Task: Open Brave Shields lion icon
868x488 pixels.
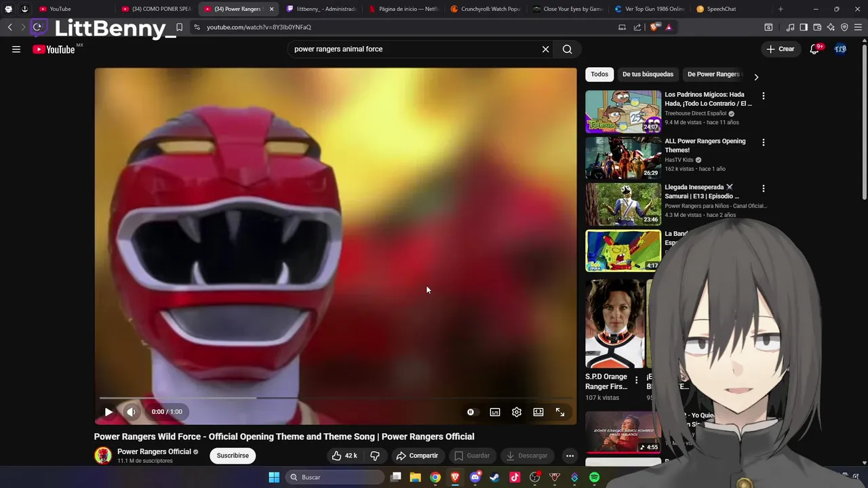Action: tap(654, 27)
